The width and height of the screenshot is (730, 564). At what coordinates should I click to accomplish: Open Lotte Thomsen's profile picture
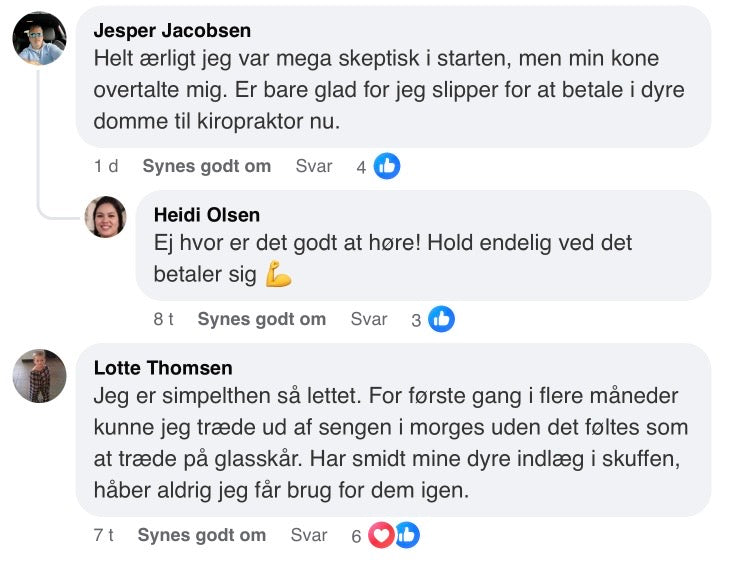[x=39, y=376]
